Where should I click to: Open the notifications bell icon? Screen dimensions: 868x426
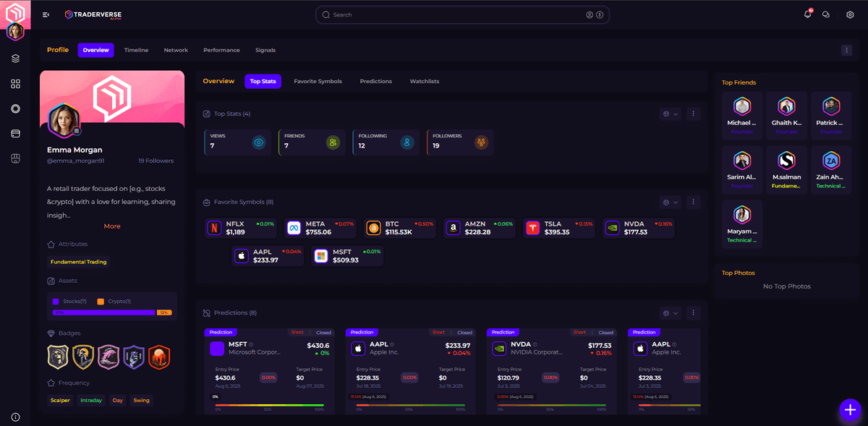pyautogui.click(x=807, y=14)
